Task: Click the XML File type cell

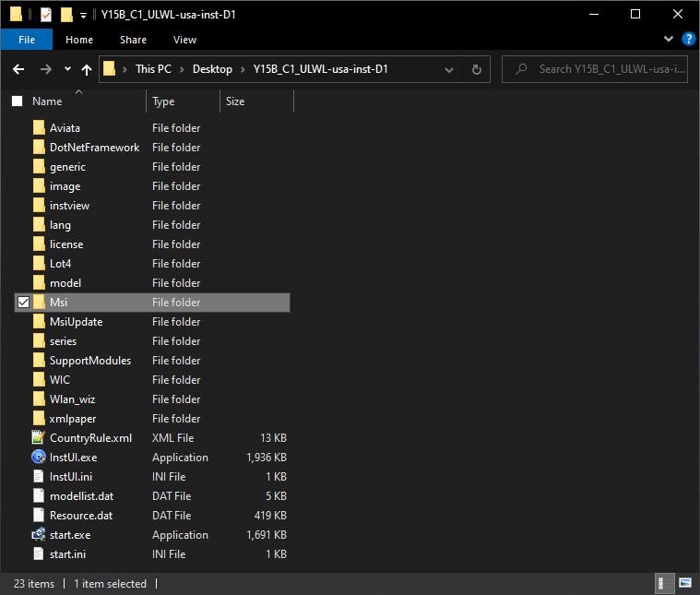Action: pos(172,438)
